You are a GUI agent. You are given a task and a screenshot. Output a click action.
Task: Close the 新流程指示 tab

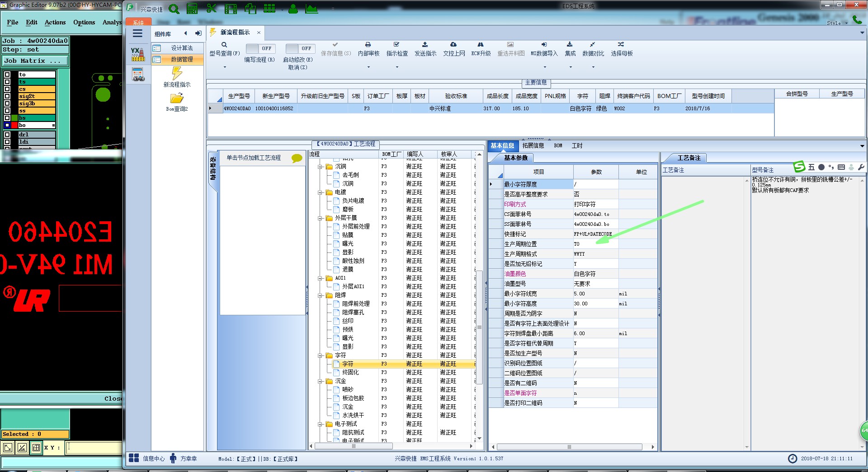click(x=259, y=33)
